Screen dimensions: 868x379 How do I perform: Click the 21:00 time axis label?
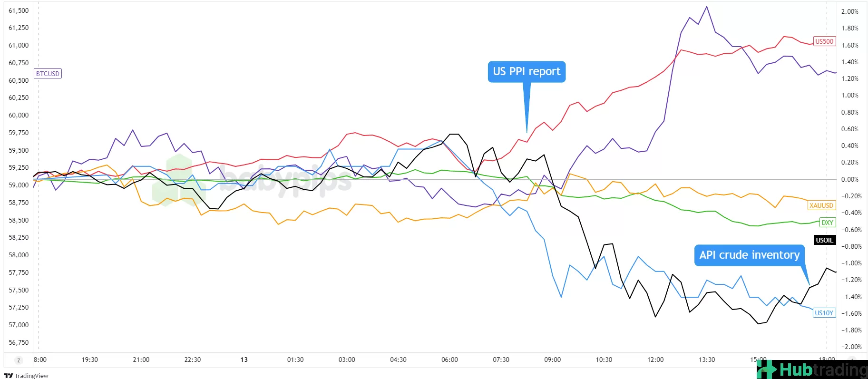point(141,360)
